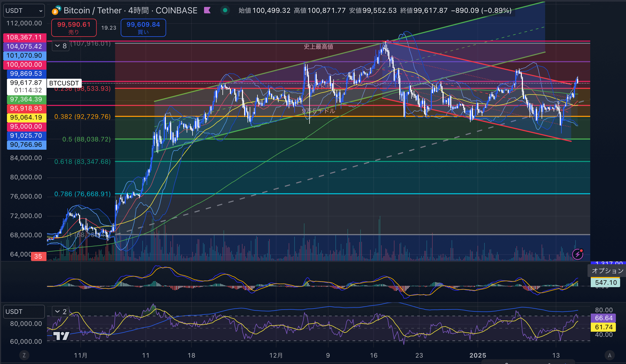Open the lower pane USDT currency selector

pos(24,312)
